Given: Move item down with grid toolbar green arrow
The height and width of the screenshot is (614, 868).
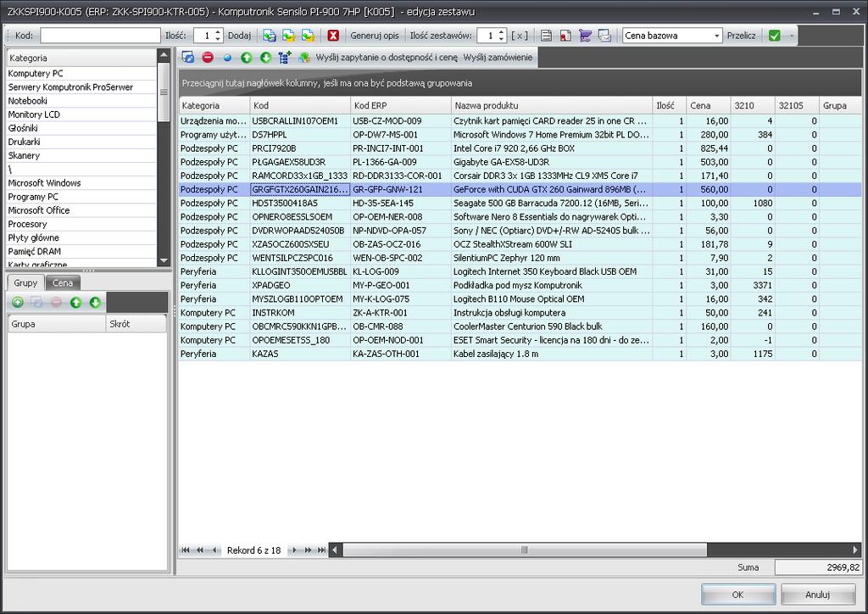Looking at the screenshot, I should pos(265,57).
